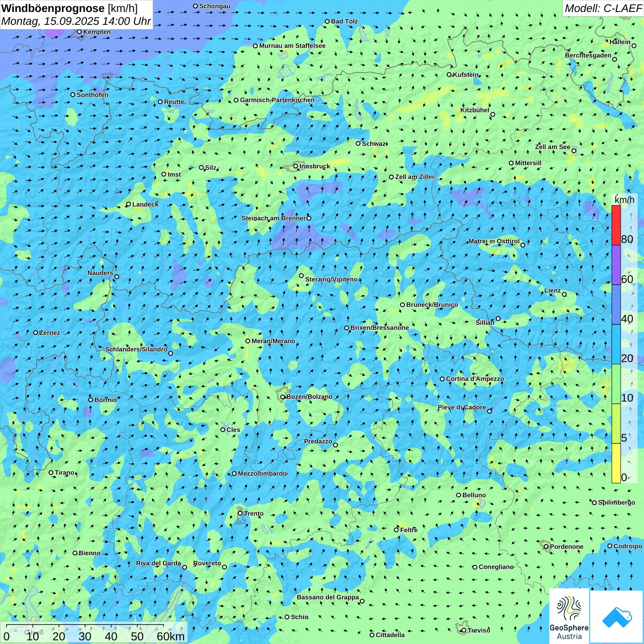Click the Berchtesgaden label
The image size is (644, 644).
(588, 55)
